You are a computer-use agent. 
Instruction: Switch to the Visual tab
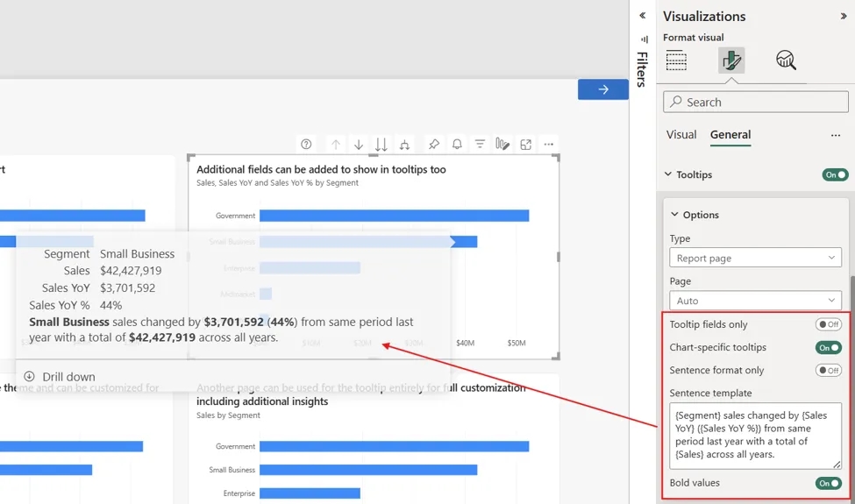tap(681, 135)
